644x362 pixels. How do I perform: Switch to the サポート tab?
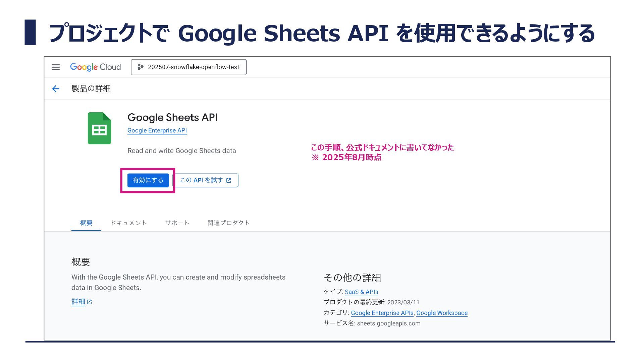pos(177,223)
